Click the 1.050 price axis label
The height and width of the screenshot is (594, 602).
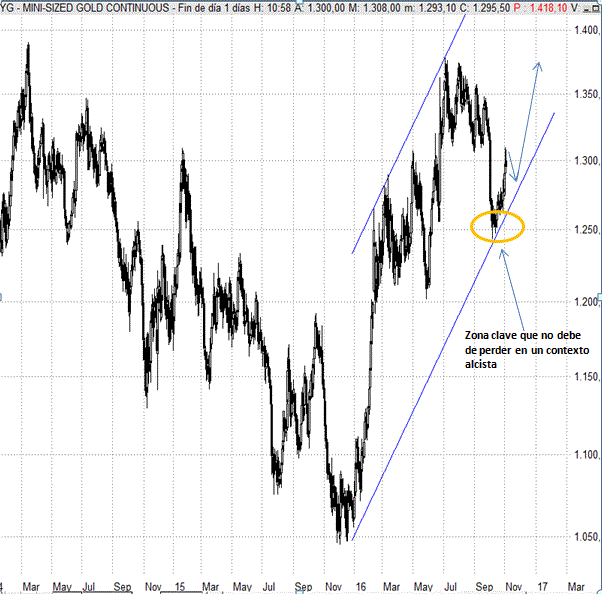coord(586,536)
